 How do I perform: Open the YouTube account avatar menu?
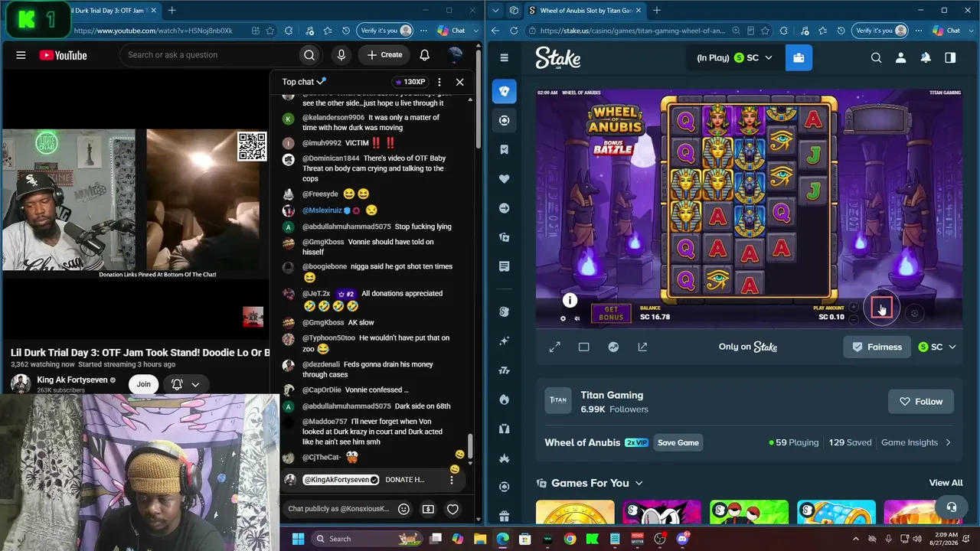coord(456,55)
